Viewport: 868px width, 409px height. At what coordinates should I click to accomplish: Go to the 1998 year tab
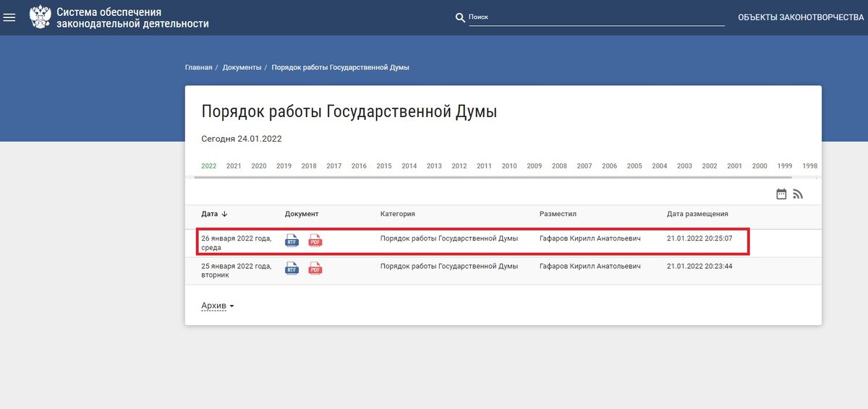pos(809,165)
